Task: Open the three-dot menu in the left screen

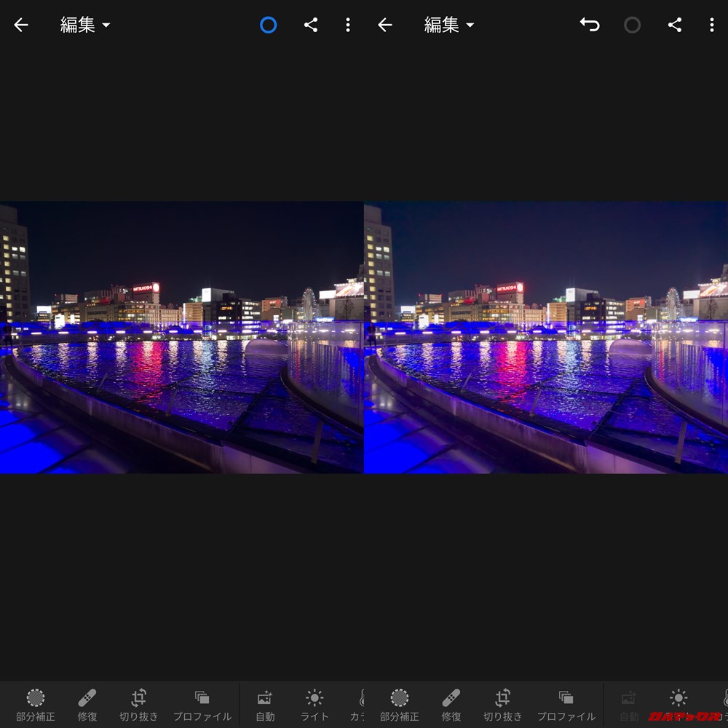Action: [347, 25]
